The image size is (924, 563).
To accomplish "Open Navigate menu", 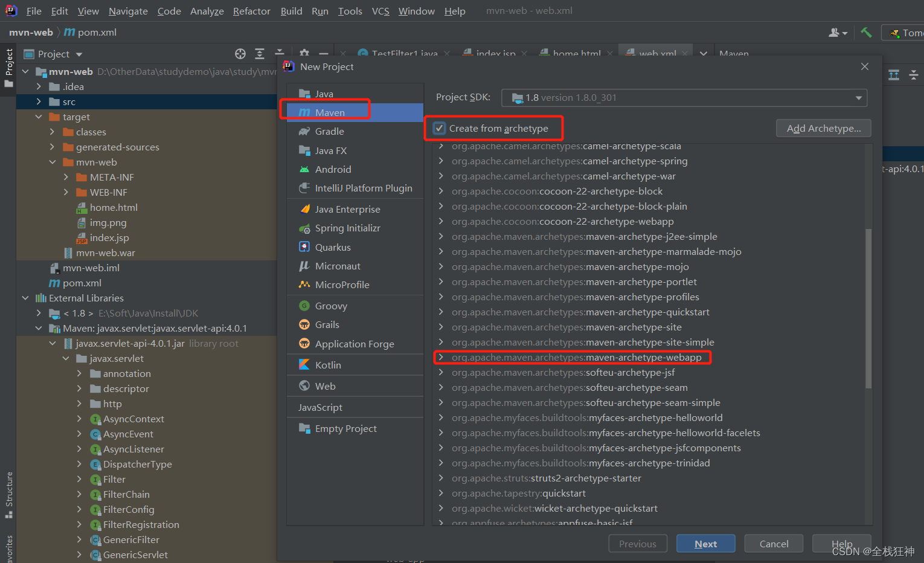I will click(128, 11).
